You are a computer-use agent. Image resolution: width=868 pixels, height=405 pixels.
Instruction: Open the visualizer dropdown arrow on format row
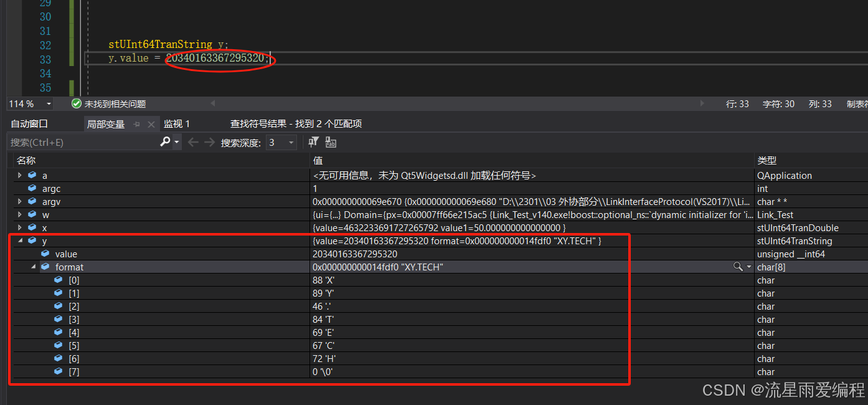749,267
